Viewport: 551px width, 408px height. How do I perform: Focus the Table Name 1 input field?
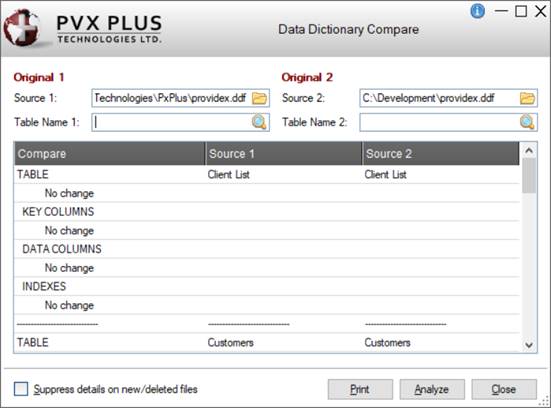171,122
